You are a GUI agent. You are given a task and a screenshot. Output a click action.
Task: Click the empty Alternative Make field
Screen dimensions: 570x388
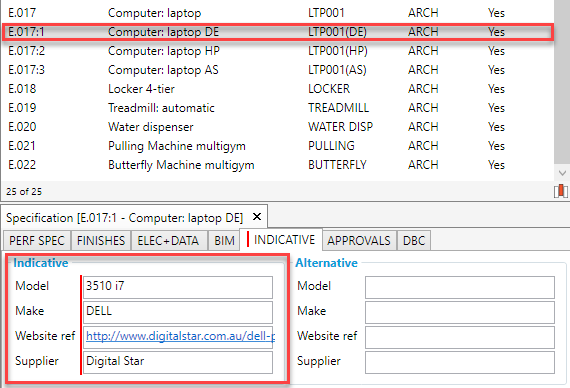coord(460,312)
